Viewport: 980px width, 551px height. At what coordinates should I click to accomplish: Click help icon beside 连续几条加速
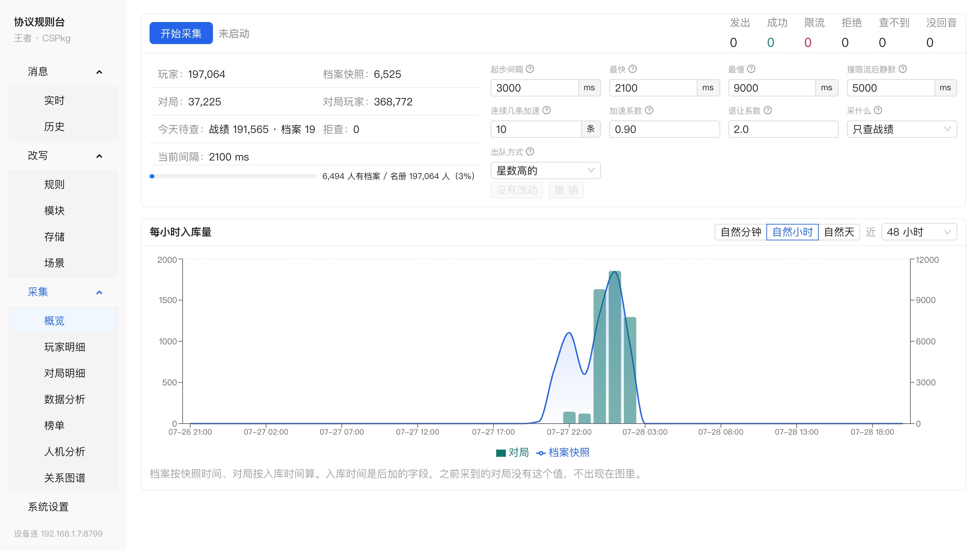546,110
